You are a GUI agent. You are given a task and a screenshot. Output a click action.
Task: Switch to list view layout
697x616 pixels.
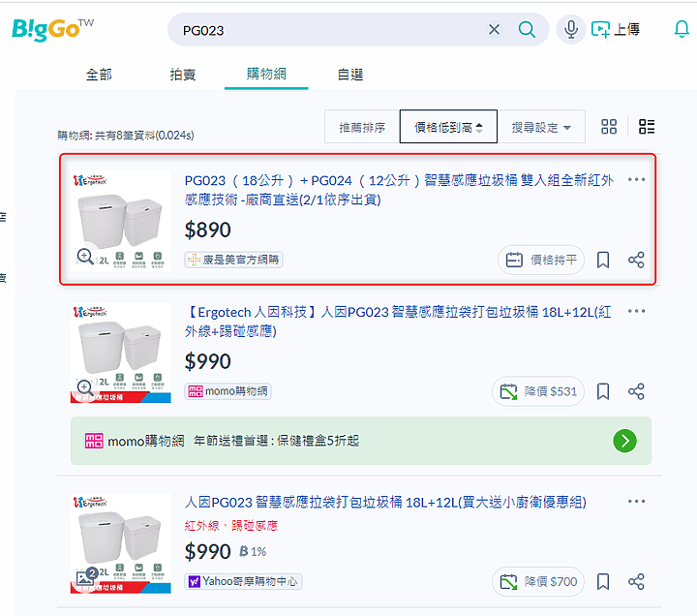point(647,127)
